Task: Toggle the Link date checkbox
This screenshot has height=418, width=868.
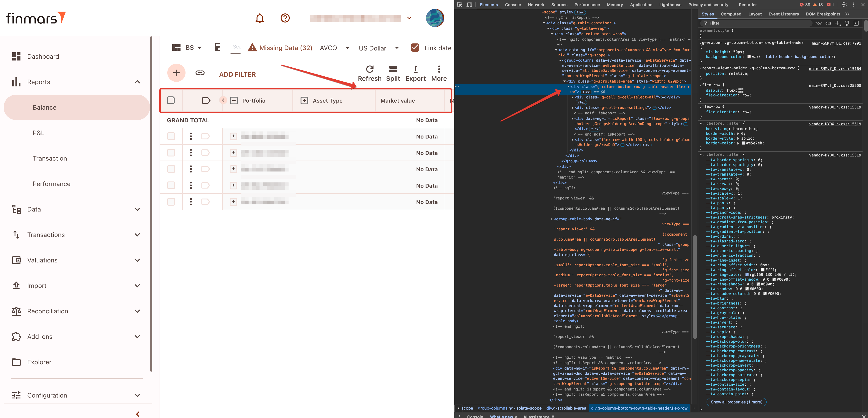Action: coord(415,48)
